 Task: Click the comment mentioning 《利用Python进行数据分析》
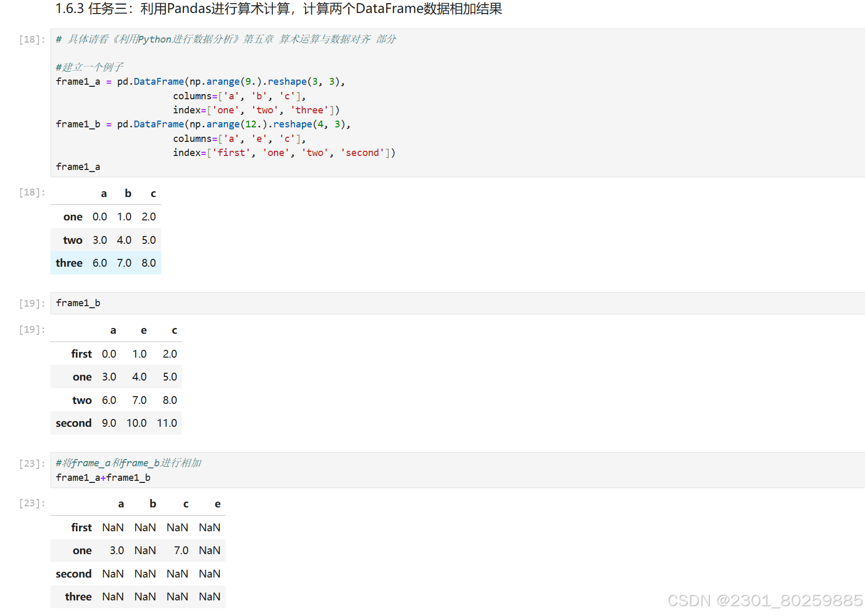[x=226, y=39]
